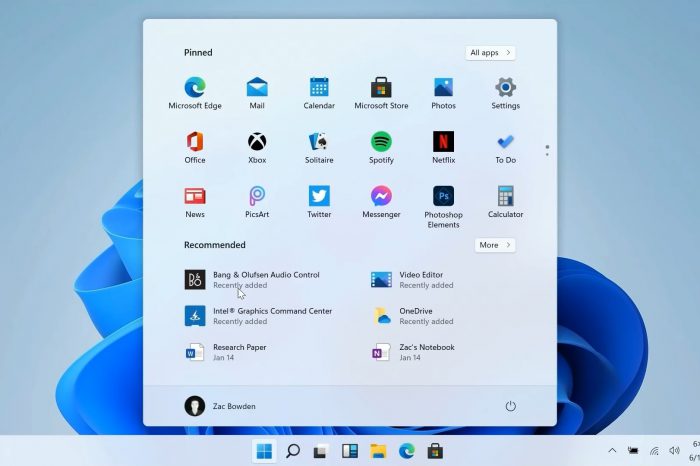This screenshot has height=466, width=700.
Task: Open Spotify from pinned apps
Action: point(381,147)
